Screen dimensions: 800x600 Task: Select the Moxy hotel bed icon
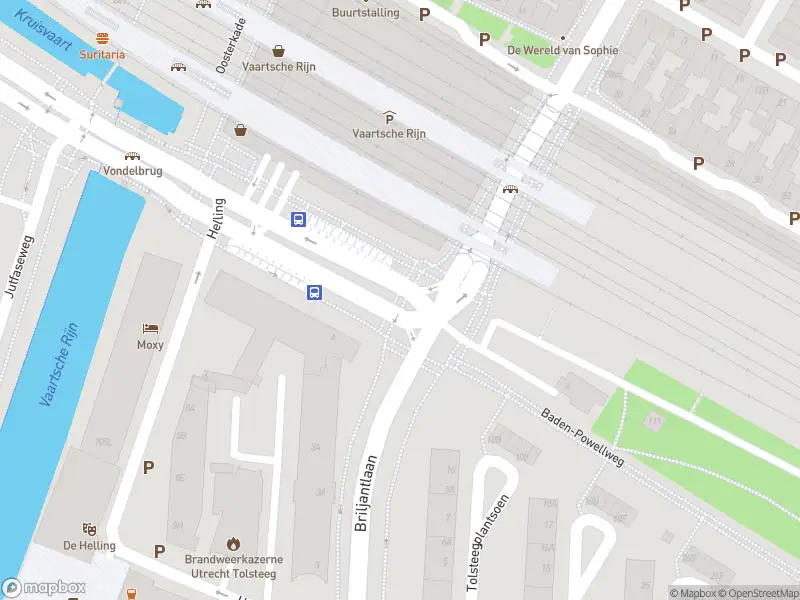tap(151, 328)
